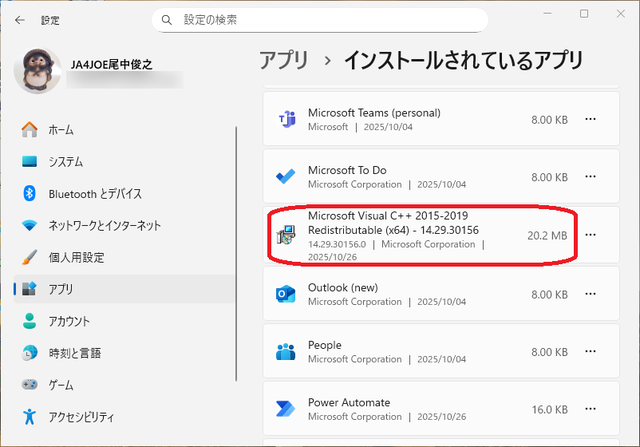Click the sidebar vertical scrollbar
Screen dimensions: 640x447
[236, 254]
